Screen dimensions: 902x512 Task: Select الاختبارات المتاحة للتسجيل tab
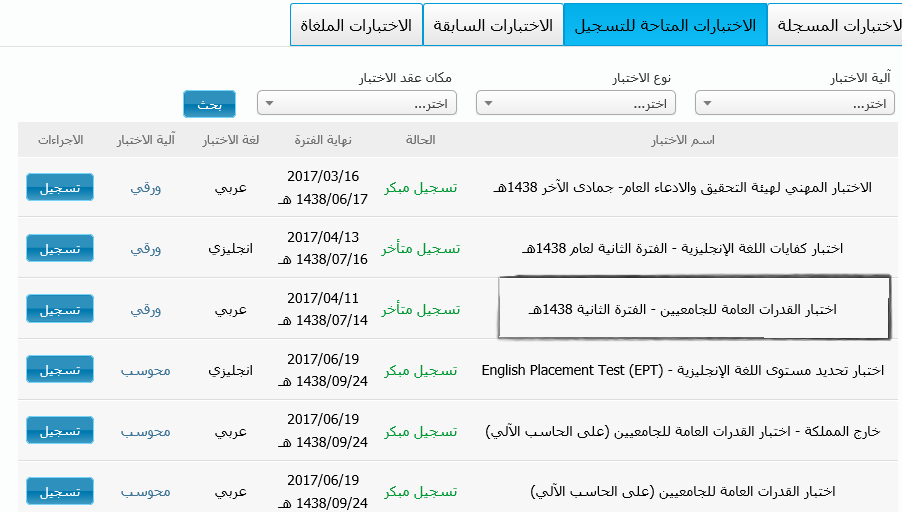[x=665, y=25]
